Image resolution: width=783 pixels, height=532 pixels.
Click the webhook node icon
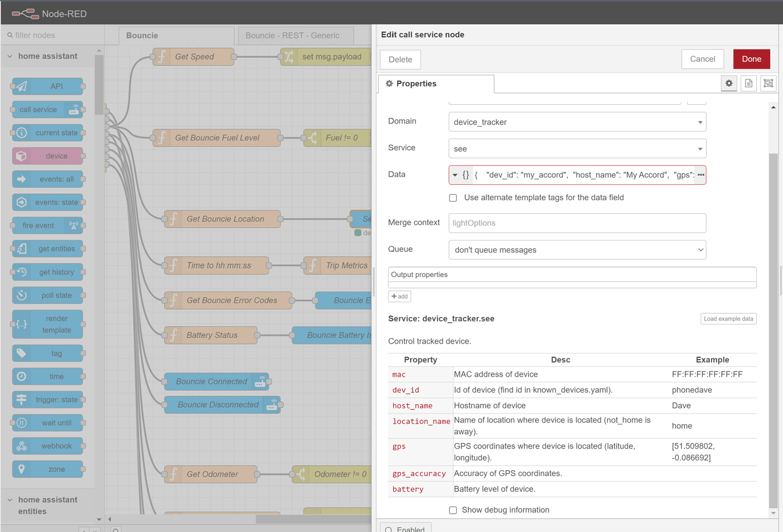point(22,446)
